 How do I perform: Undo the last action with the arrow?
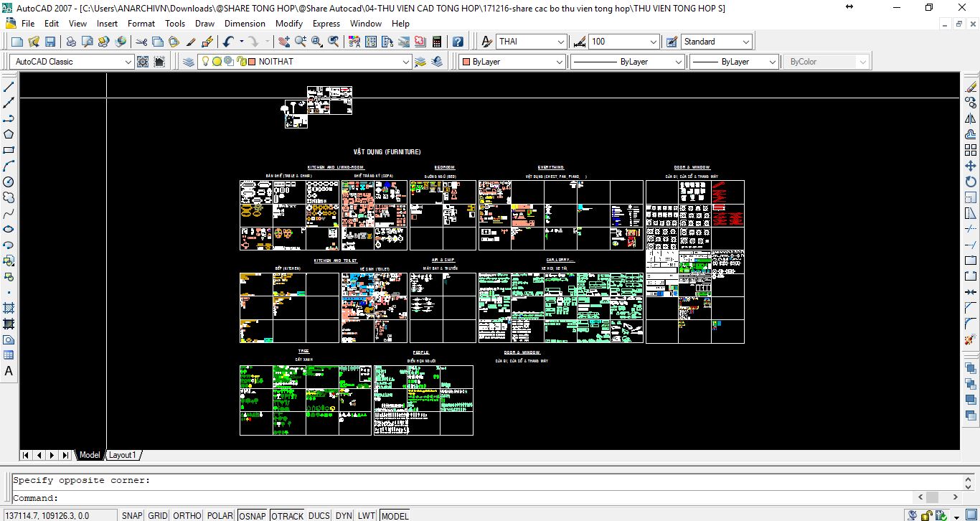(228, 42)
